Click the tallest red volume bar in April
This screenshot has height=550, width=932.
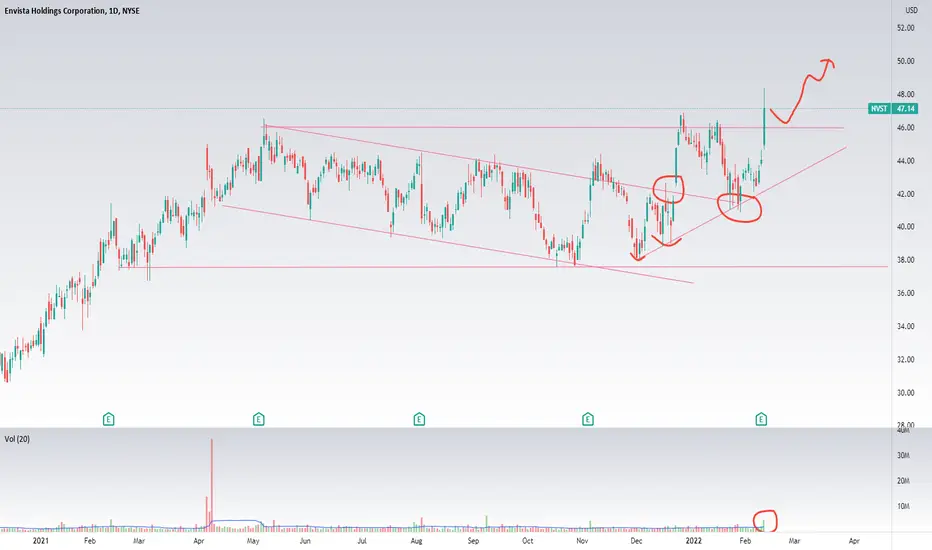pos(211,484)
